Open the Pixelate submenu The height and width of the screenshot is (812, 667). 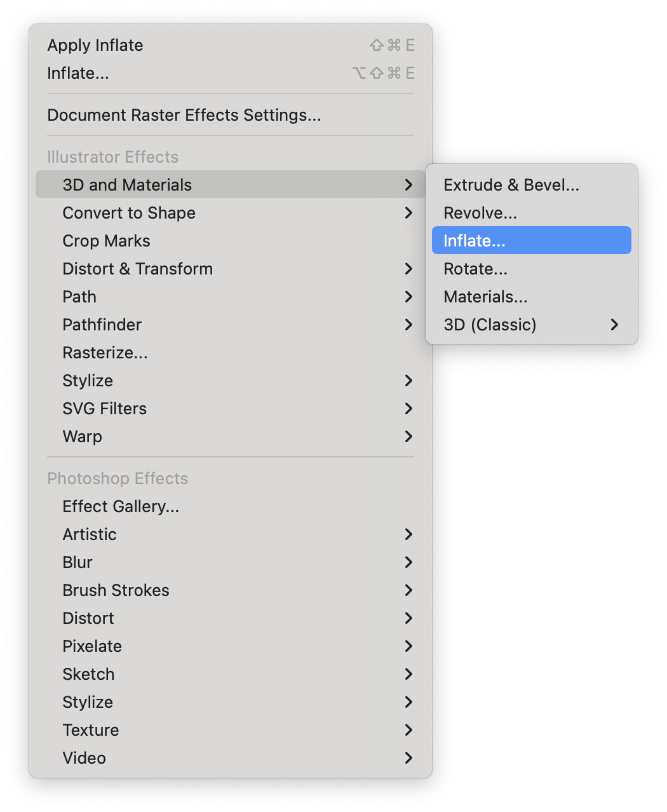(x=231, y=646)
